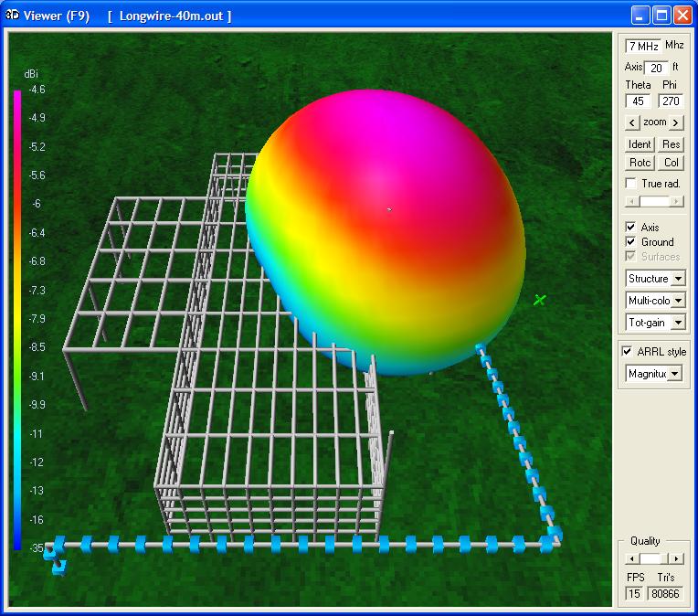Click the True rad. slider right arrow
Image resolution: width=698 pixels, height=616 pixels.
(677, 202)
